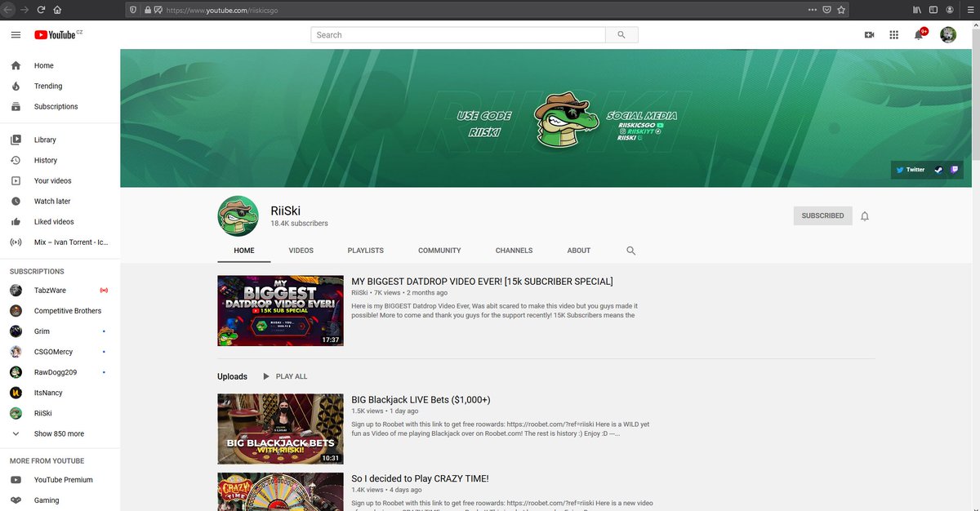Open MY BIGGEST DATDROP VIDEO EVER title
980x511 pixels.
482,282
